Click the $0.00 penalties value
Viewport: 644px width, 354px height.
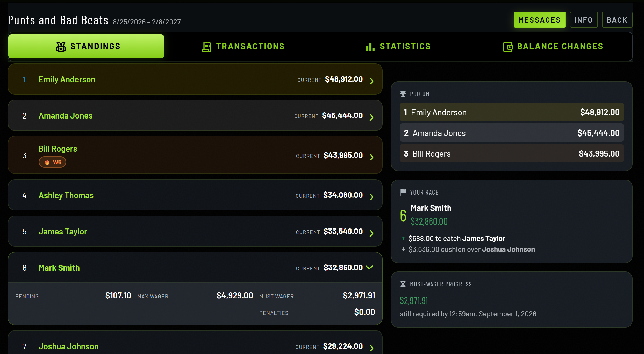(x=364, y=312)
